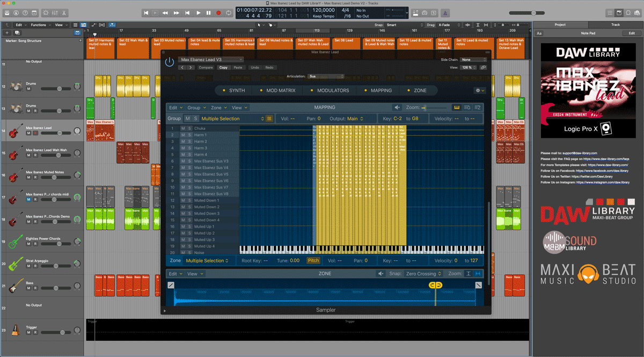
Task: Mute the Max Ibanez Lead track
Action: [29, 133]
